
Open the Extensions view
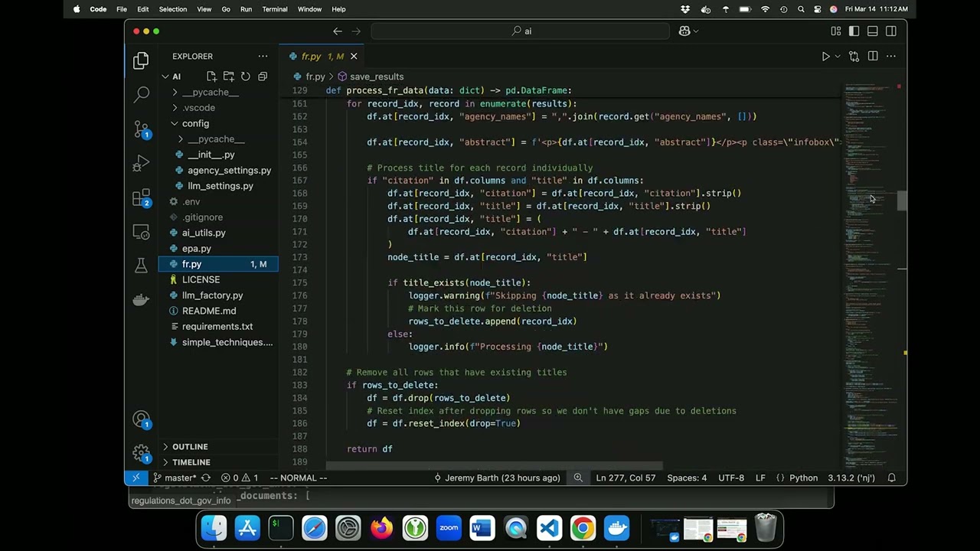(141, 197)
